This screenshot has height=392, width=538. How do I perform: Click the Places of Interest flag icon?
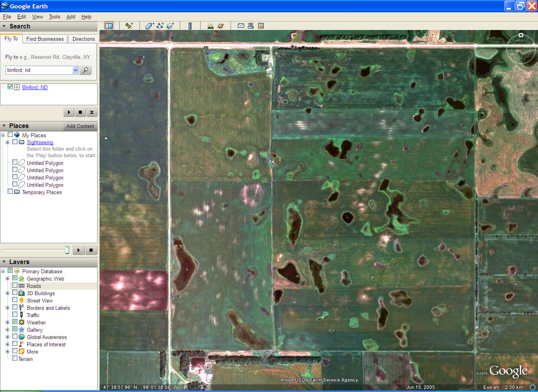(22, 344)
